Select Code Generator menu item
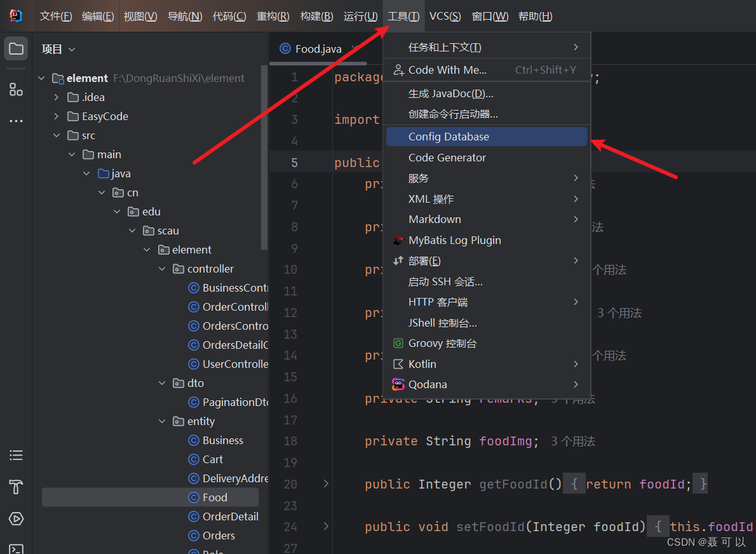Screen dimensions: 756x554 coord(487,158)
